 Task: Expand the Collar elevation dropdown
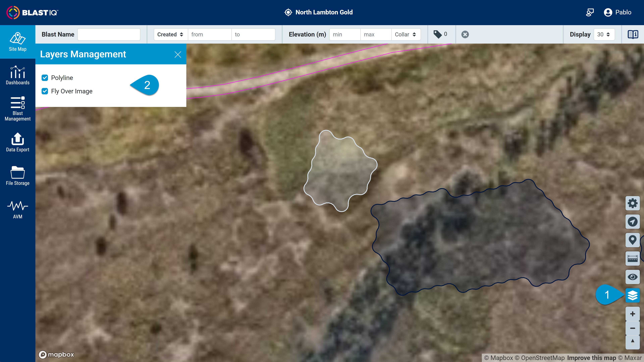coord(406,35)
